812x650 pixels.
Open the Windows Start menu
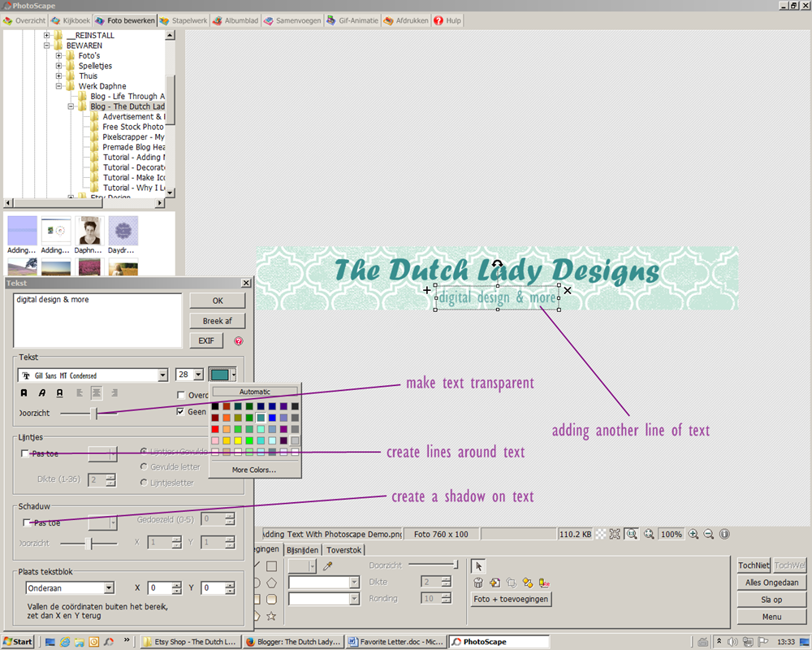click(18, 642)
